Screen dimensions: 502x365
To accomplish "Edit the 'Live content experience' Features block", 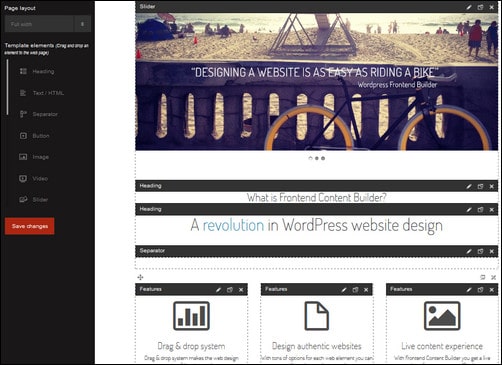I will 469,290.
